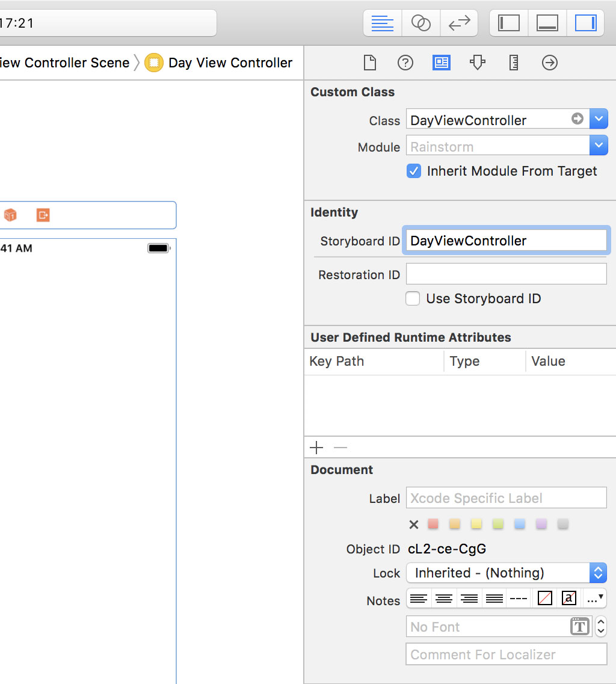Show the Version editor
The image size is (616, 684).
tap(459, 23)
